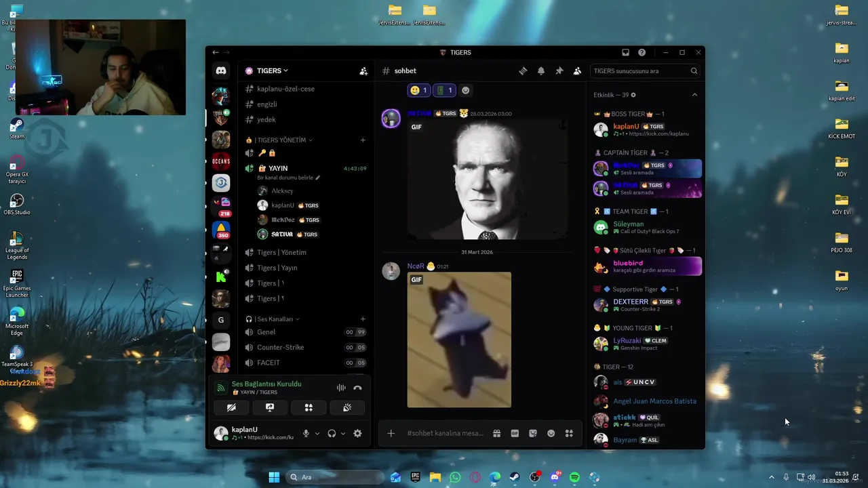
Task: Open DEXTEERR member in member list
Action: (647, 305)
